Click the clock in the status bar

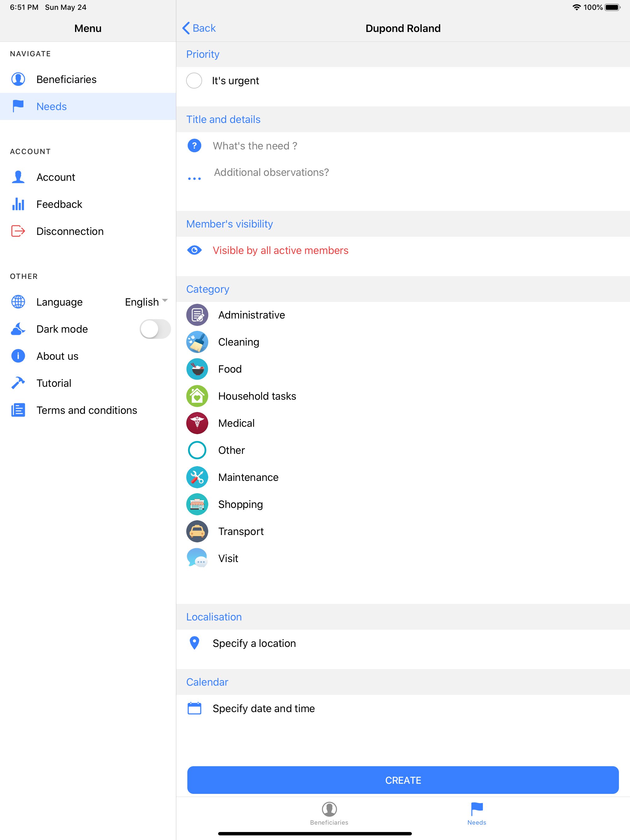24,7
